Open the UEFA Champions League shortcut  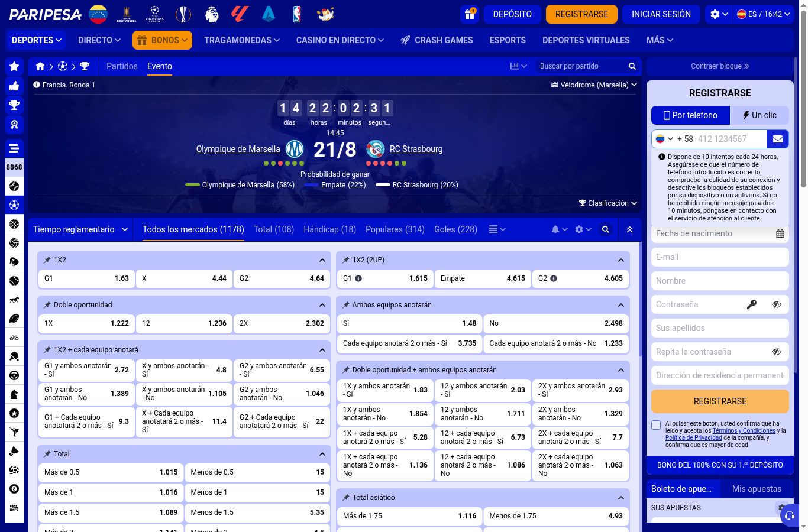(x=155, y=14)
